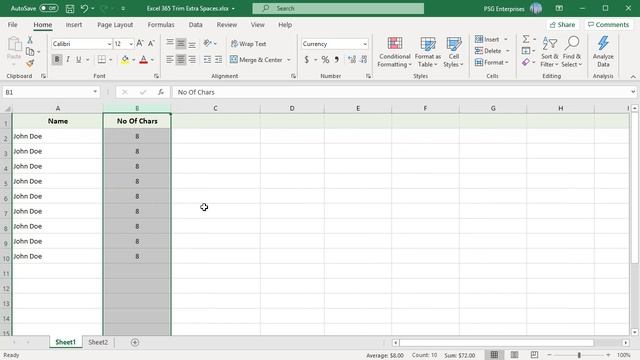Viewport: 640px width, 360px height.
Task: Click the Cut scissors icon
Action: 30,40
